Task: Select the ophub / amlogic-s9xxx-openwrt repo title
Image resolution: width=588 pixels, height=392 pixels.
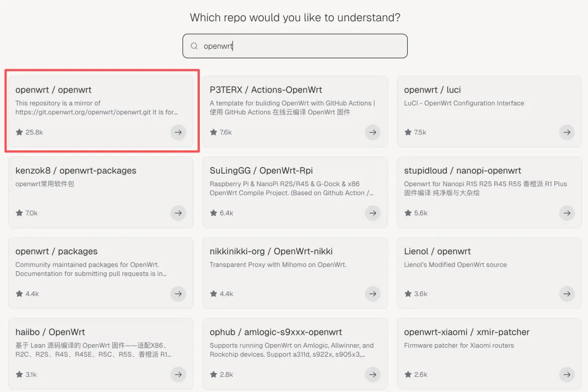Action: 275,332
